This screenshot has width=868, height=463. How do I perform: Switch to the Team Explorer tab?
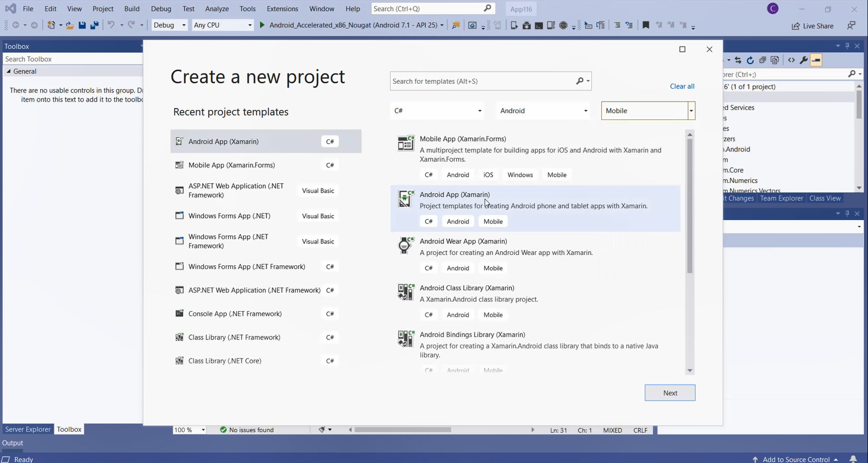tap(781, 198)
